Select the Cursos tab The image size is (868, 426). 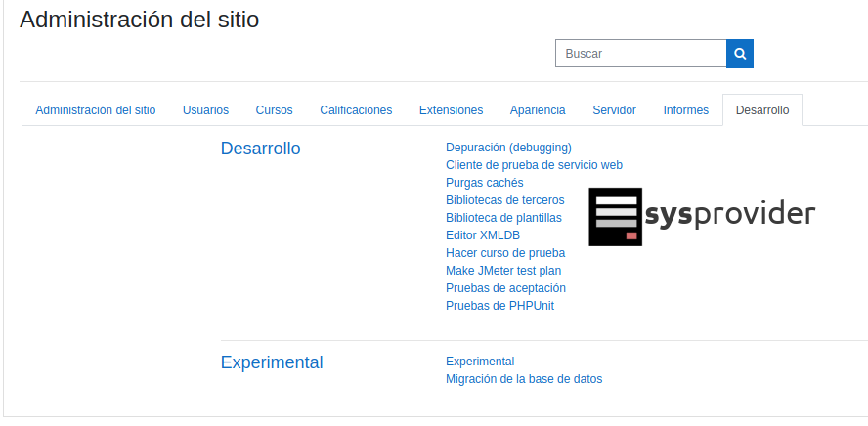(x=274, y=110)
